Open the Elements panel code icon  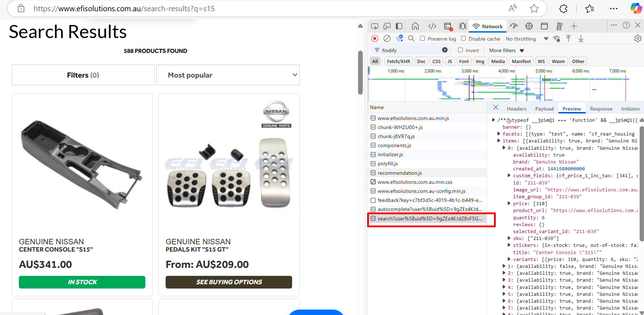point(432,26)
